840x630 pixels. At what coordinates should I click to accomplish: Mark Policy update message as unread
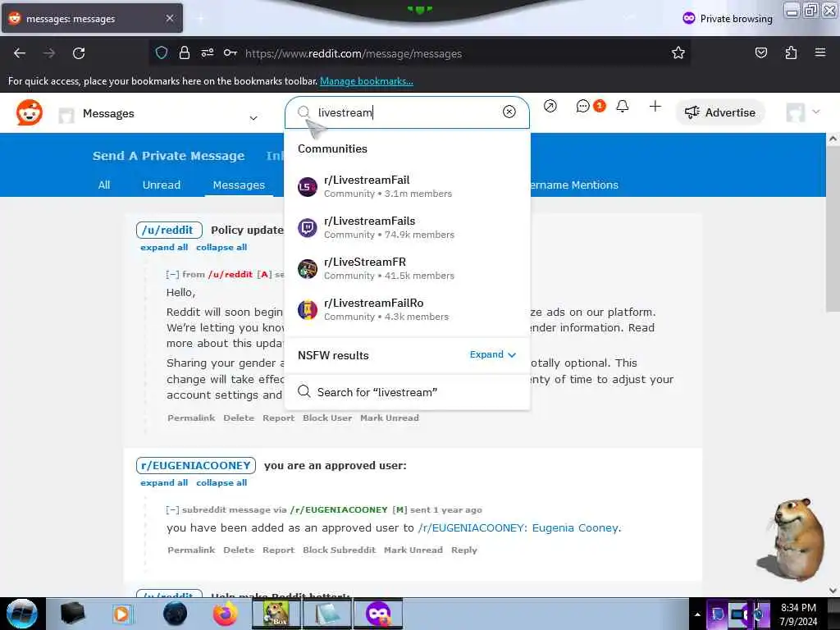click(x=390, y=418)
